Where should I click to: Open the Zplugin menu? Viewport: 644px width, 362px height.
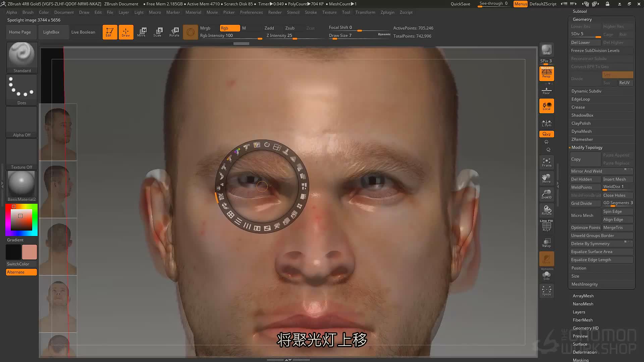(x=387, y=12)
